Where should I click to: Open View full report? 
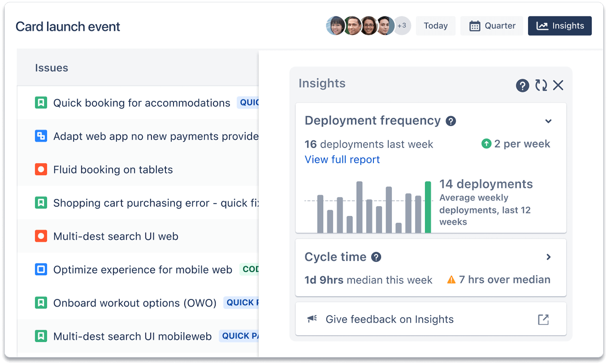coord(342,160)
